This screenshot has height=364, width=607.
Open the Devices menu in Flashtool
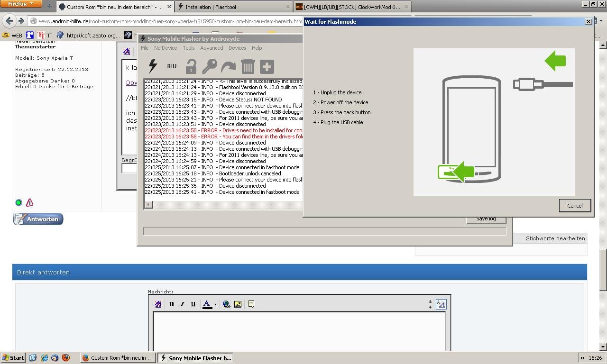(237, 48)
